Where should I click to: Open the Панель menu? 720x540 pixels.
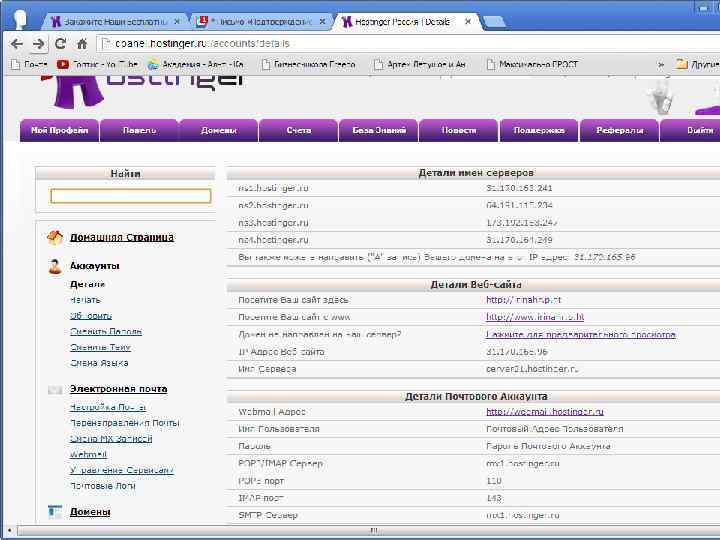[x=139, y=130]
